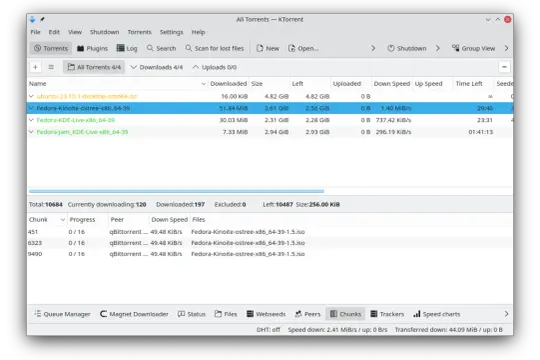Click the DHT: off status indicator

tap(268, 330)
